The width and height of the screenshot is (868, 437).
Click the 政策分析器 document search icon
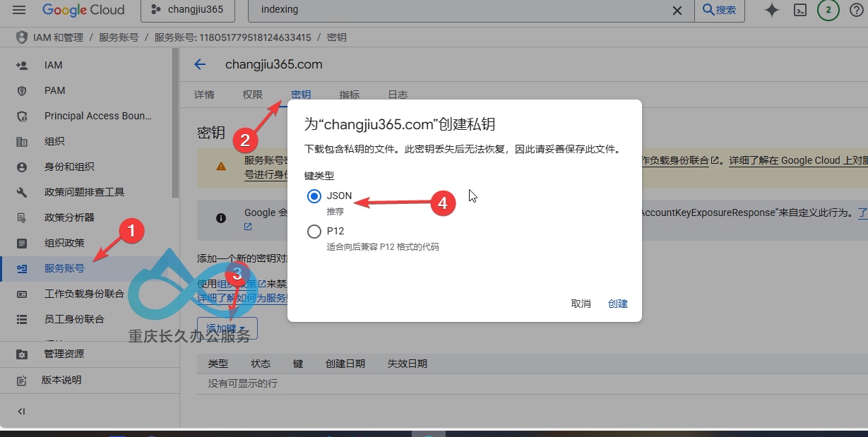[22, 217]
